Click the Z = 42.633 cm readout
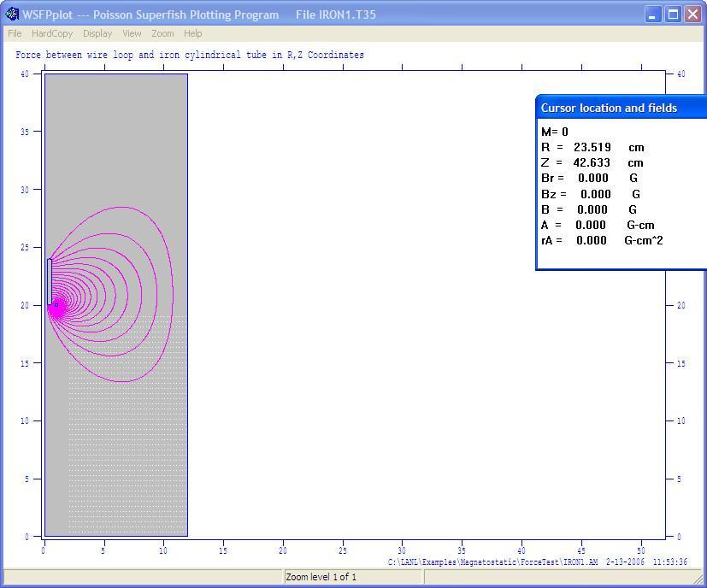 click(592, 162)
